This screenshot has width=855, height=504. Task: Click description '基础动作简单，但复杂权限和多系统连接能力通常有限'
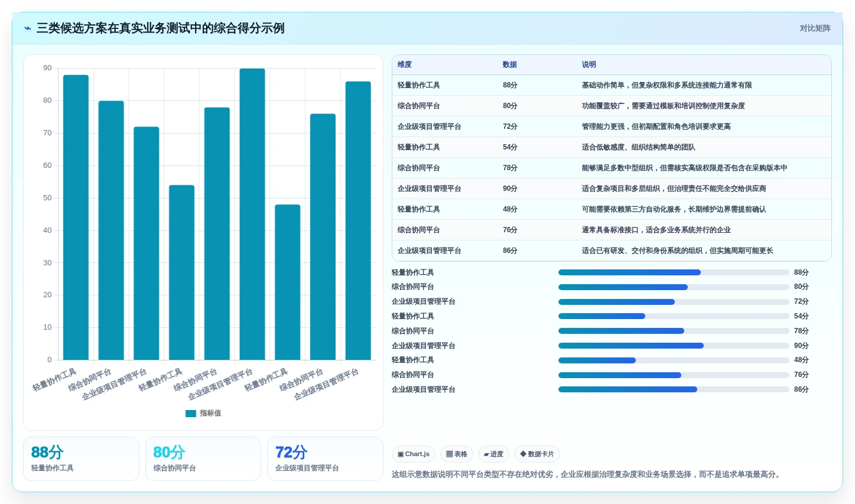point(667,86)
